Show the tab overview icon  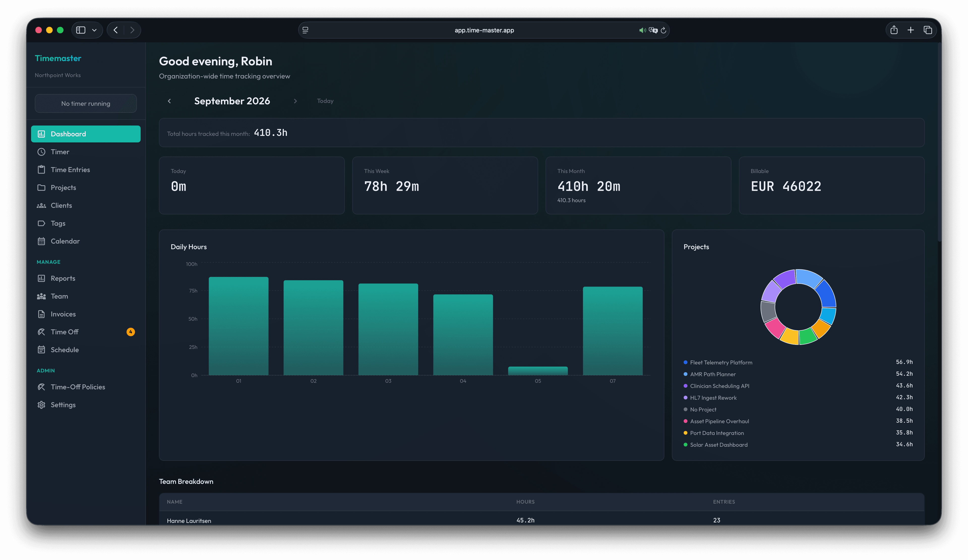928,30
